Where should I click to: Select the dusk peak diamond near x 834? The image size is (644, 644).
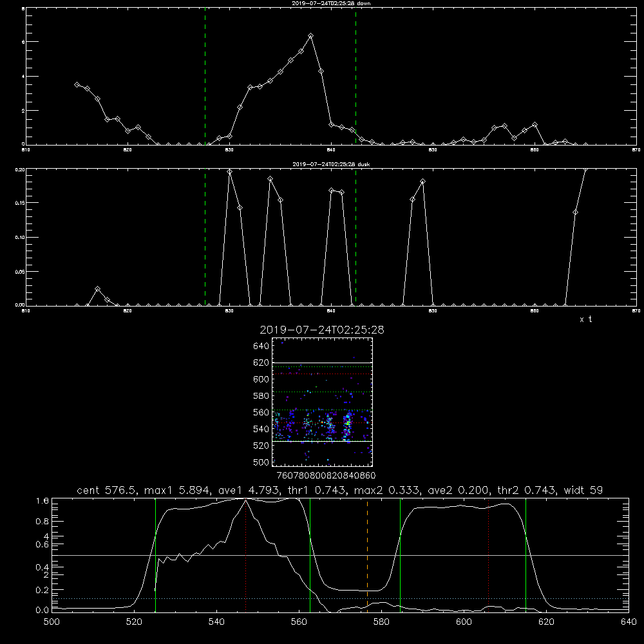(x=270, y=179)
